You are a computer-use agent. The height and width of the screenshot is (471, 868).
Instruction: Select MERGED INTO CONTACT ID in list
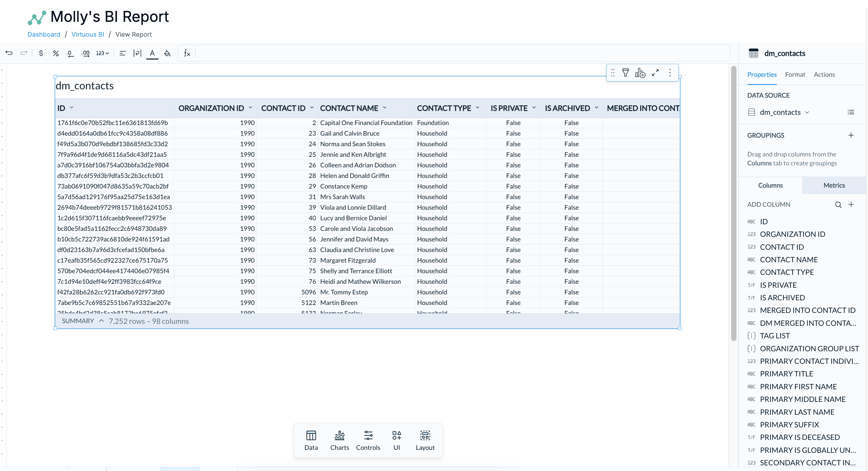click(x=808, y=310)
